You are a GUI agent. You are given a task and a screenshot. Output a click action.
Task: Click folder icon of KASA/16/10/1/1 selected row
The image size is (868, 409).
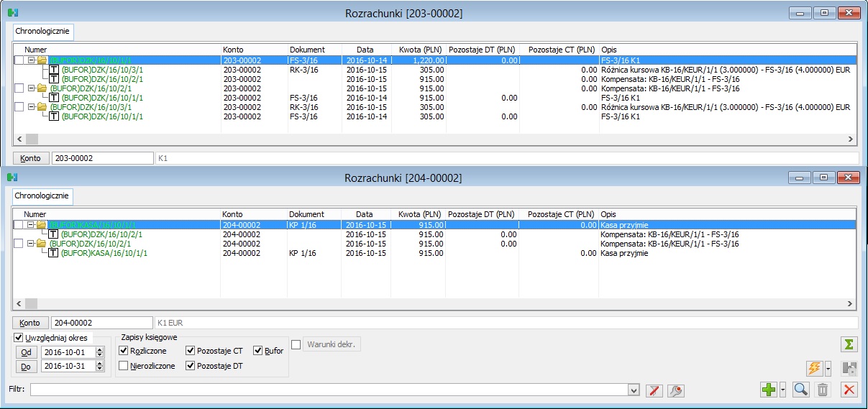pyautogui.click(x=42, y=225)
